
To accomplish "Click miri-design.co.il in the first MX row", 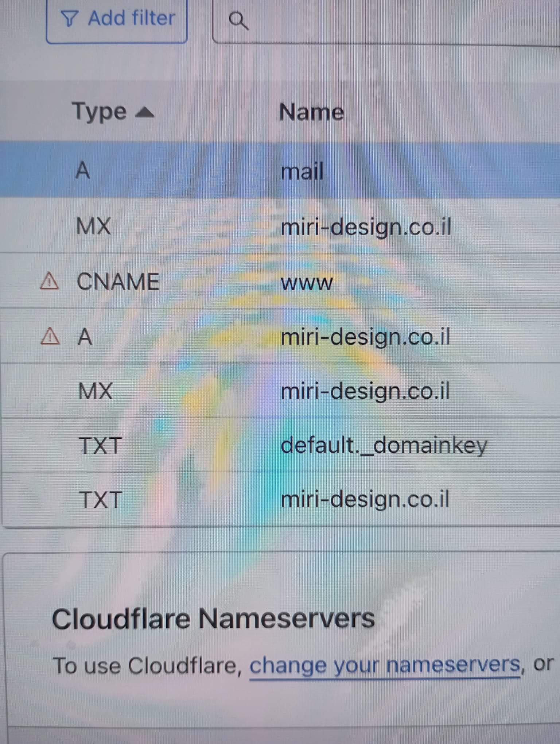I will tap(366, 227).
